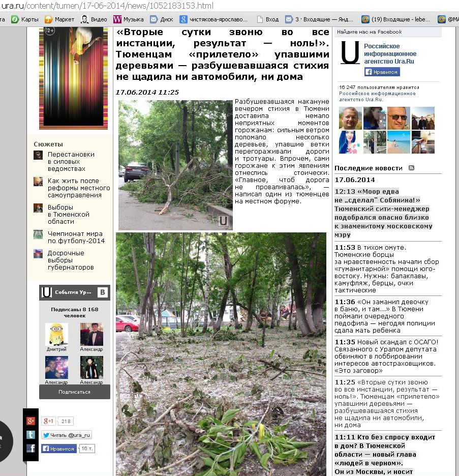Open the Карты bookmark
Viewport: 459px width, 476px height.
pos(25,19)
